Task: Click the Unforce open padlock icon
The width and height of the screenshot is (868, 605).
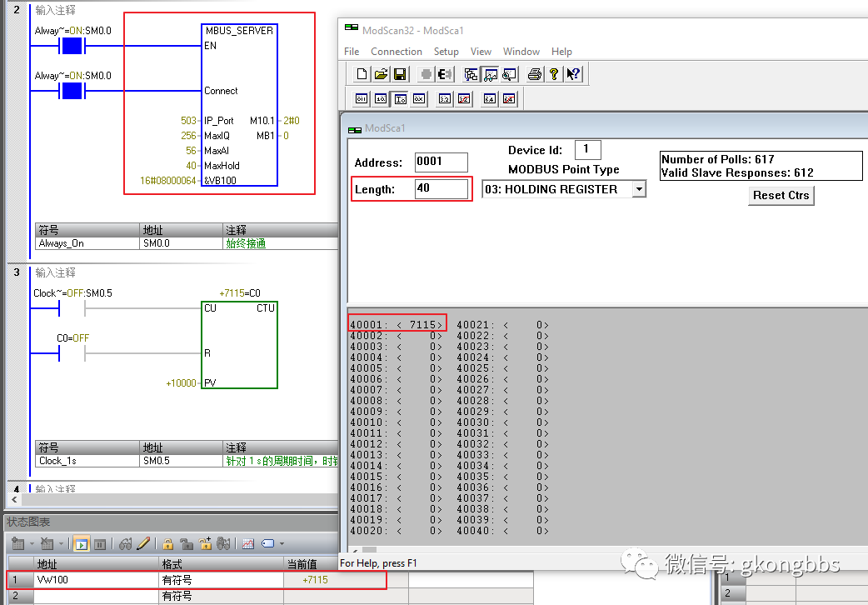Action: coord(187,544)
